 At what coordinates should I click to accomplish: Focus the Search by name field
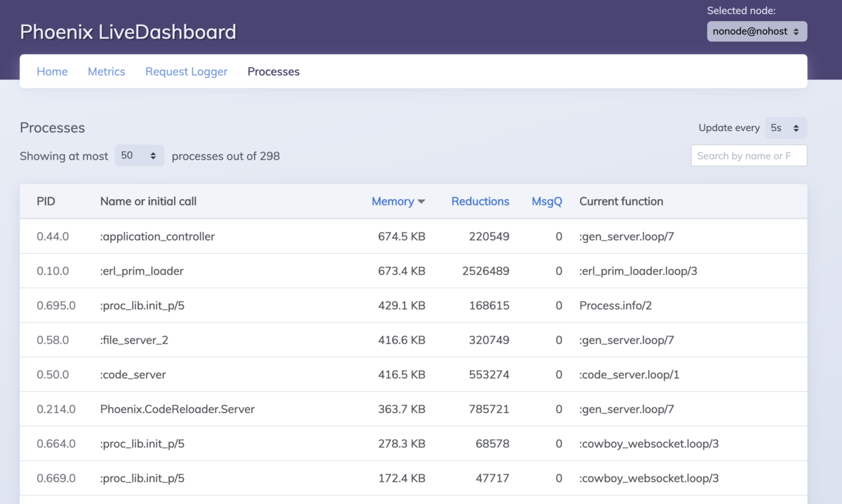[x=749, y=156]
